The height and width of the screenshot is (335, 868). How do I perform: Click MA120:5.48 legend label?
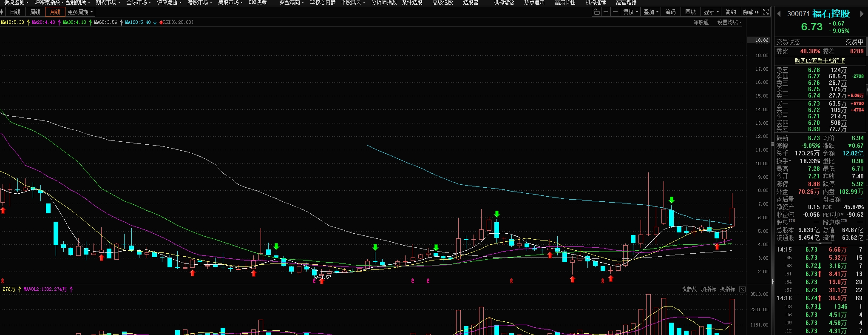[138, 23]
